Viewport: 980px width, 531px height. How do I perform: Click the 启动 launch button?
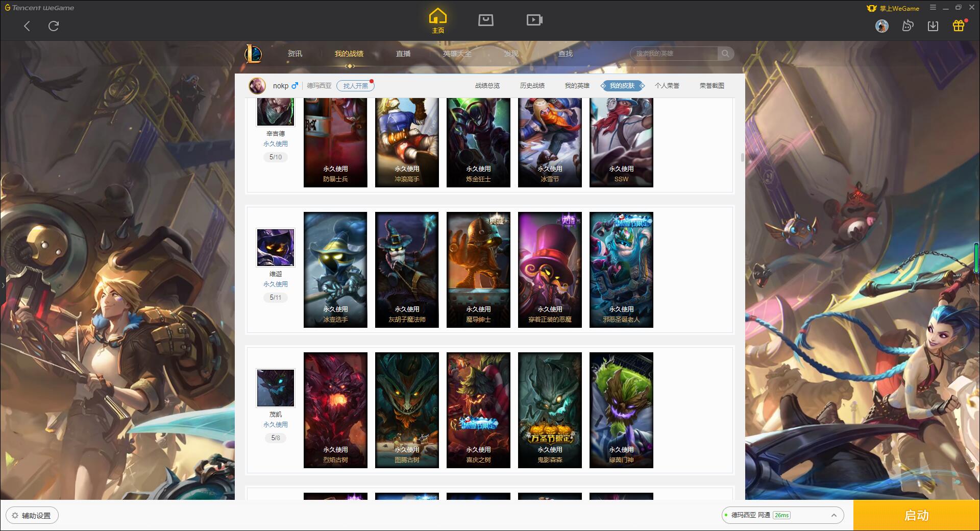916,515
